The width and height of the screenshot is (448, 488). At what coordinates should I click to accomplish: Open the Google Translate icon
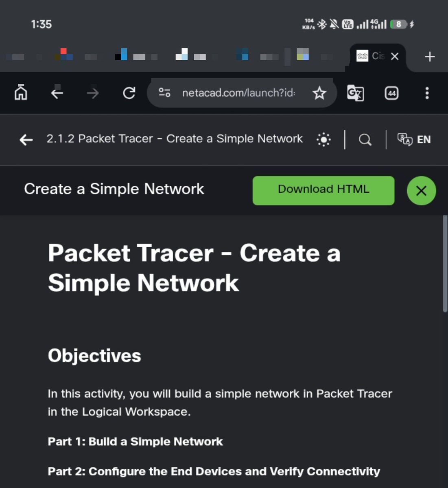355,93
